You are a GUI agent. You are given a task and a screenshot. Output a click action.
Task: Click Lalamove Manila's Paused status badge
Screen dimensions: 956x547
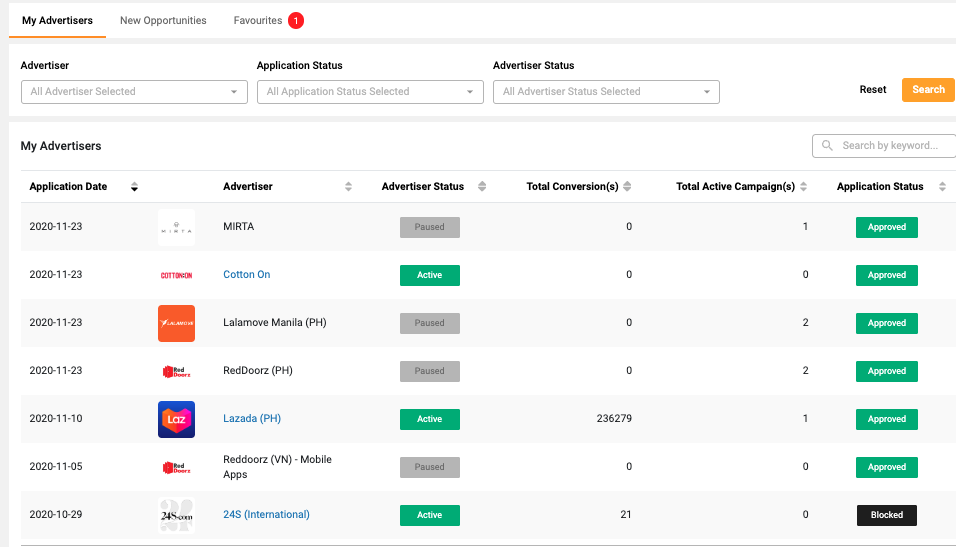point(430,323)
